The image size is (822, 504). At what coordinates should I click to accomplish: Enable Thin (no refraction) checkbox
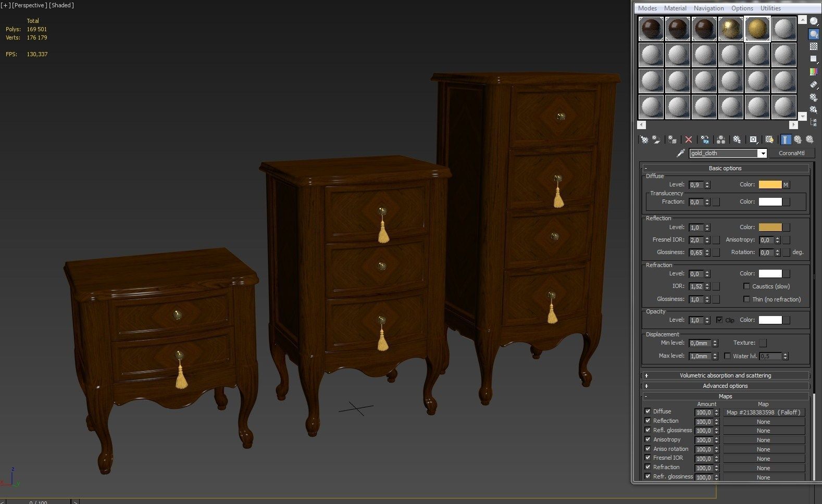746,299
